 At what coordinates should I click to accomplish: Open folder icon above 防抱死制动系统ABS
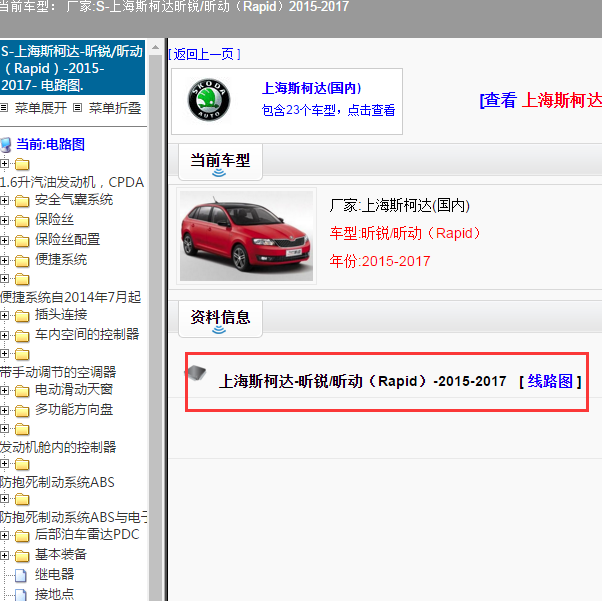pos(22,464)
